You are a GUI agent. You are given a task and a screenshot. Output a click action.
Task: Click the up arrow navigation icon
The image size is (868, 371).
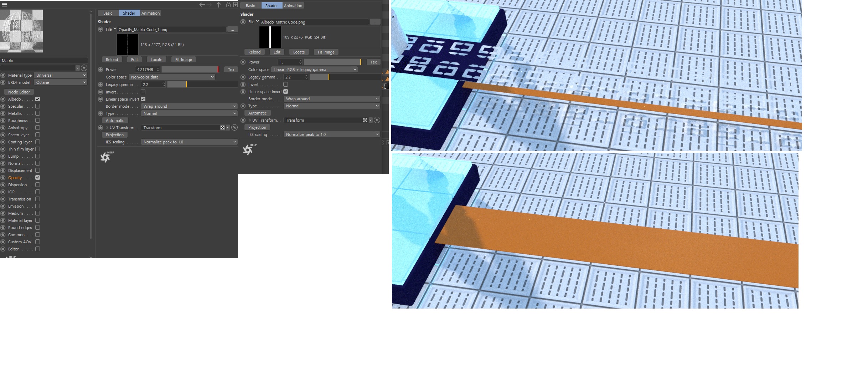[x=219, y=5]
